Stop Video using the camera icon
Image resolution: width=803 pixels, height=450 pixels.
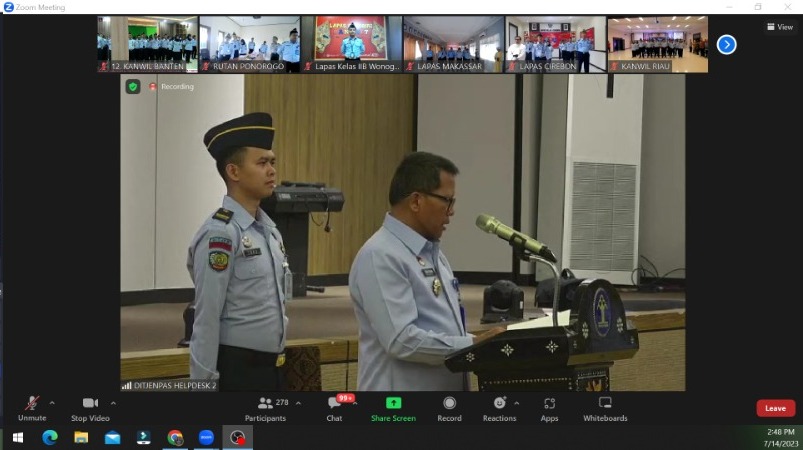[90, 403]
